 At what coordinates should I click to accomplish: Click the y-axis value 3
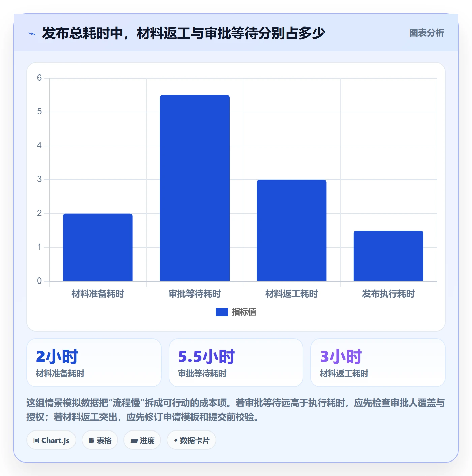(x=39, y=179)
